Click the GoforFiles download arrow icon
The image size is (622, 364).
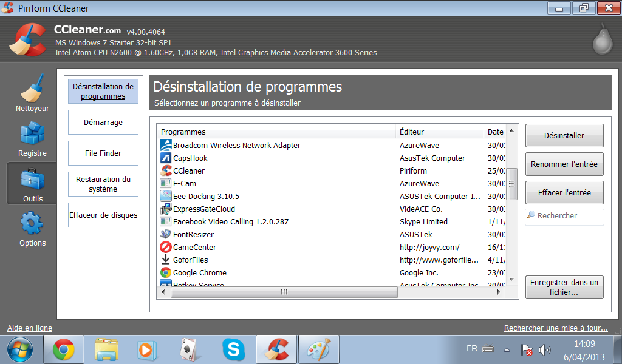pos(165,260)
